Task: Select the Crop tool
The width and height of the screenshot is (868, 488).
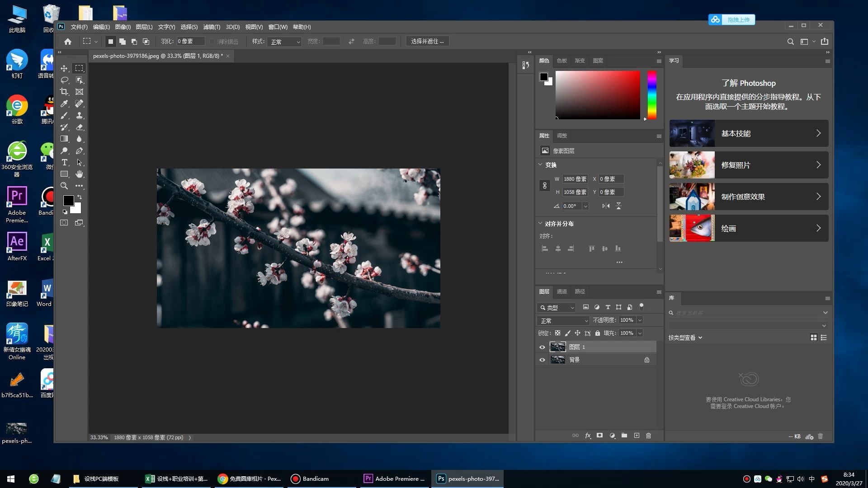Action: 64,92
